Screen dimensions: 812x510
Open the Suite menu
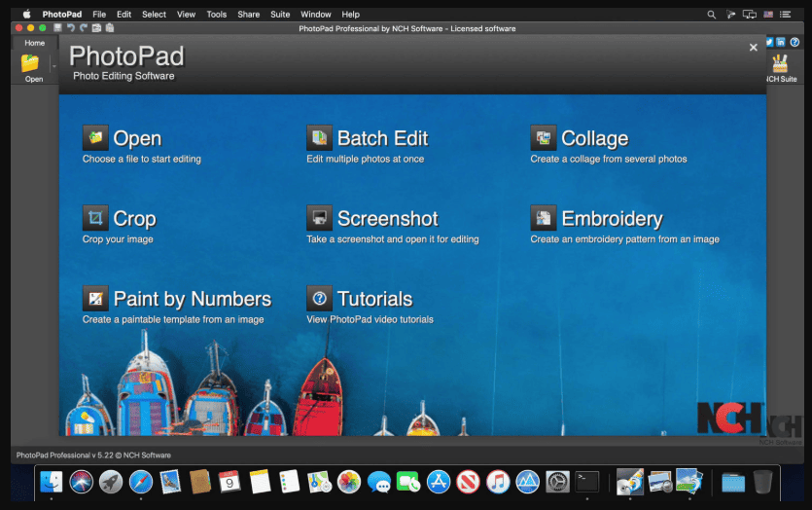(x=280, y=15)
